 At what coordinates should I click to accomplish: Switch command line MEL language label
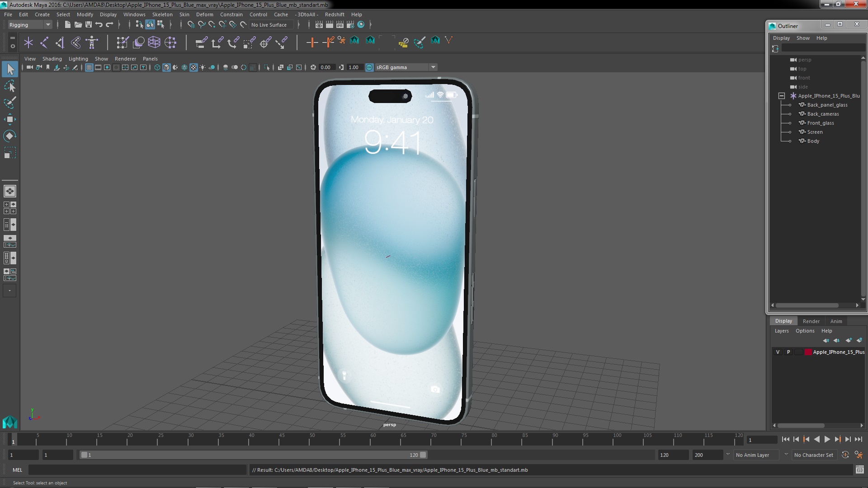17,470
